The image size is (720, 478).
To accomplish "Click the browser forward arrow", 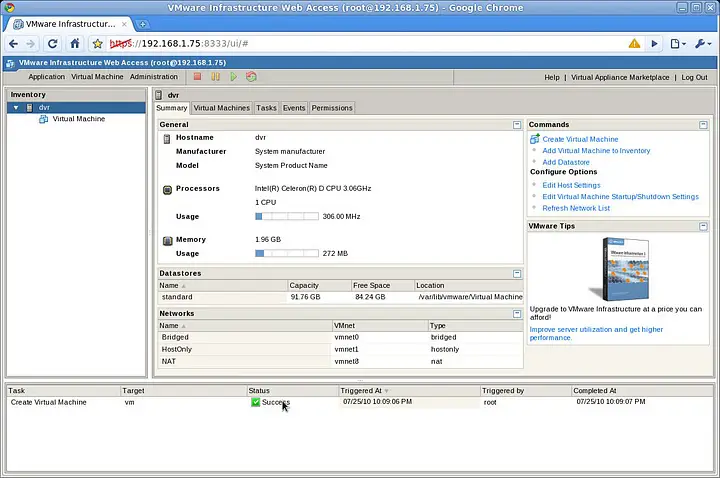I will (30, 44).
